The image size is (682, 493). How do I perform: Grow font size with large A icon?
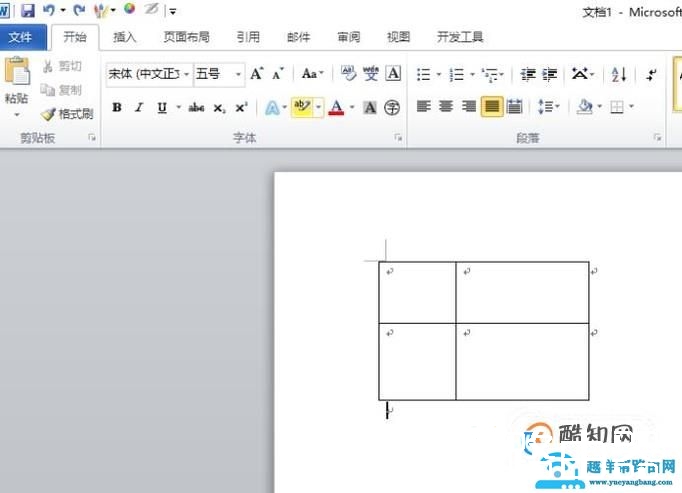(257, 74)
